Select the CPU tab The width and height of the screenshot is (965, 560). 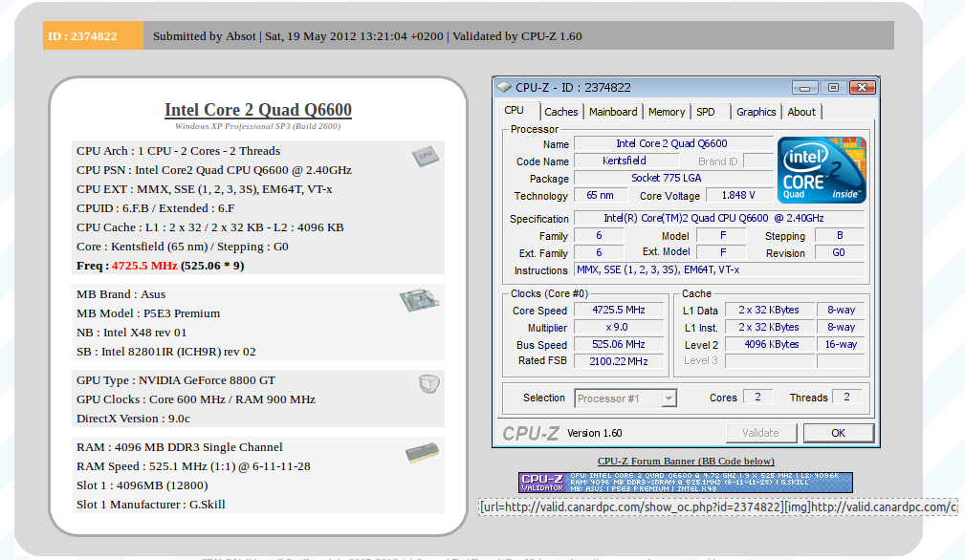tap(514, 111)
